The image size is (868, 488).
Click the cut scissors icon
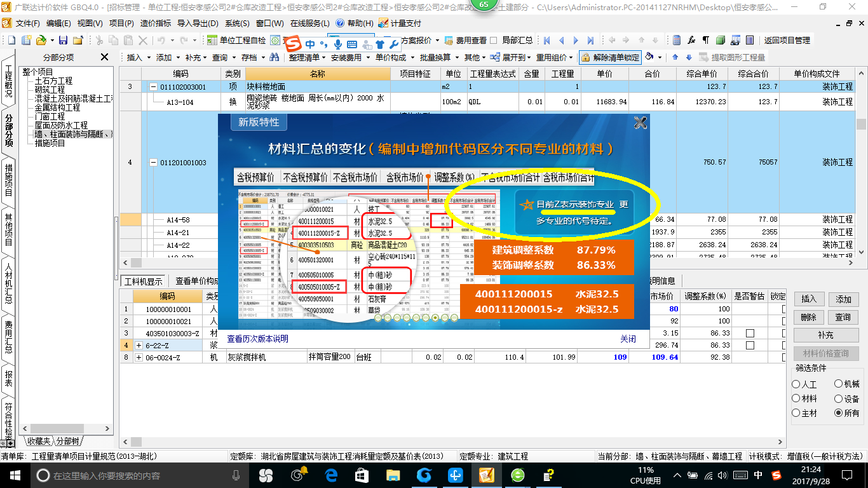coord(98,40)
